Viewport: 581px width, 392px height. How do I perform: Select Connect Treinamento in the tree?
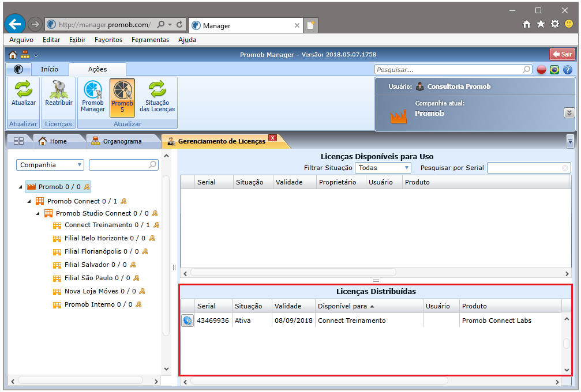107,225
